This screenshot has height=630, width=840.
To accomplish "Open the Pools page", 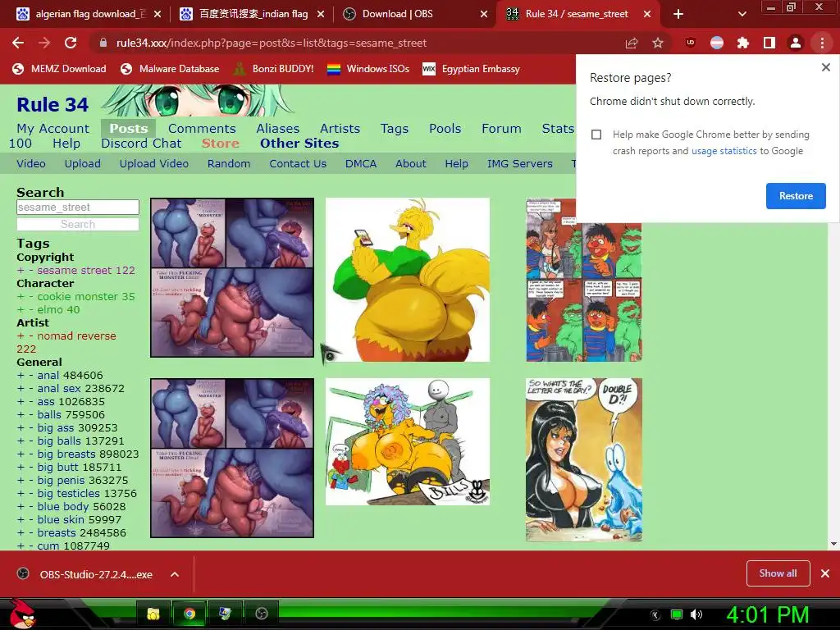I will [445, 129].
